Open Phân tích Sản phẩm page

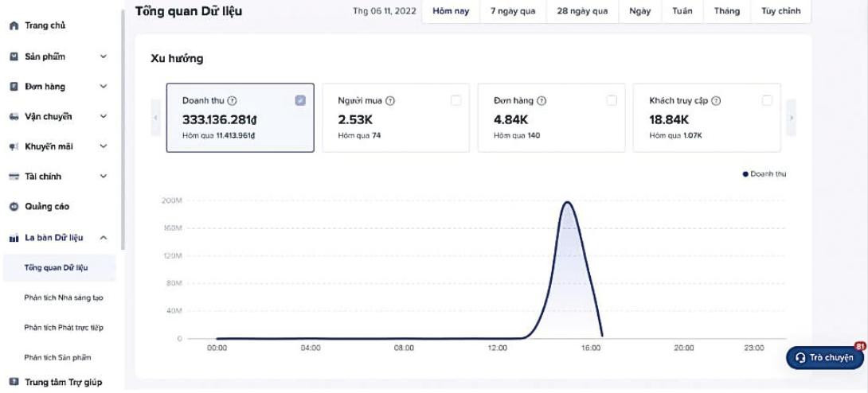click(x=57, y=358)
